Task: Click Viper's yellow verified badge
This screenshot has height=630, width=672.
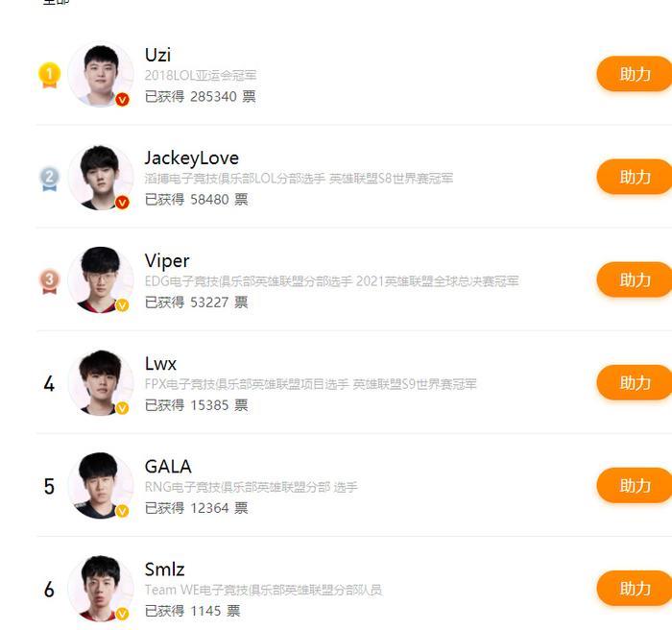Action: point(122,305)
